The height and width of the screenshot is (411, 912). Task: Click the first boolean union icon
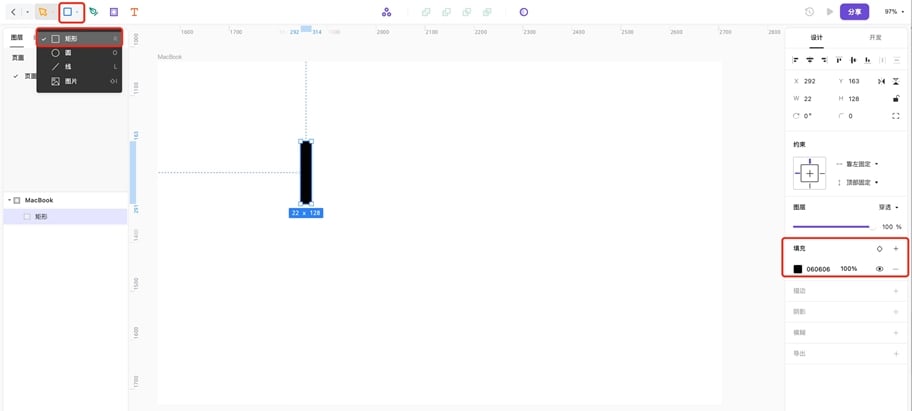[x=426, y=12]
